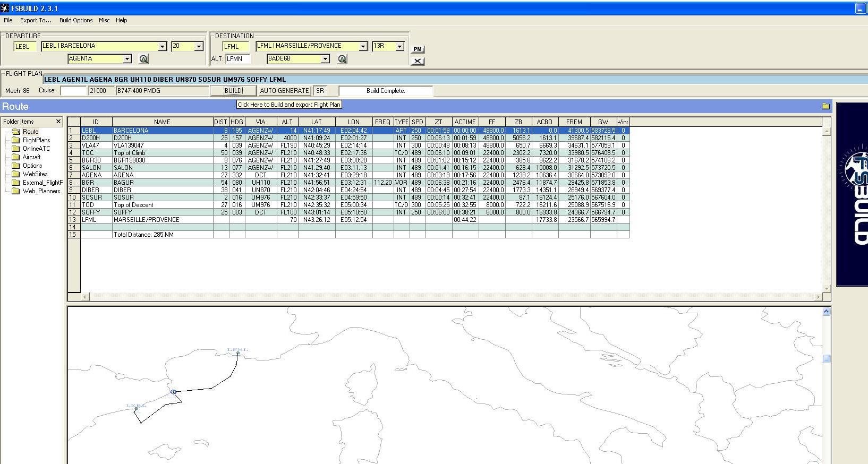
Task: Click the X clear button below PM
Action: pos(418,61)
